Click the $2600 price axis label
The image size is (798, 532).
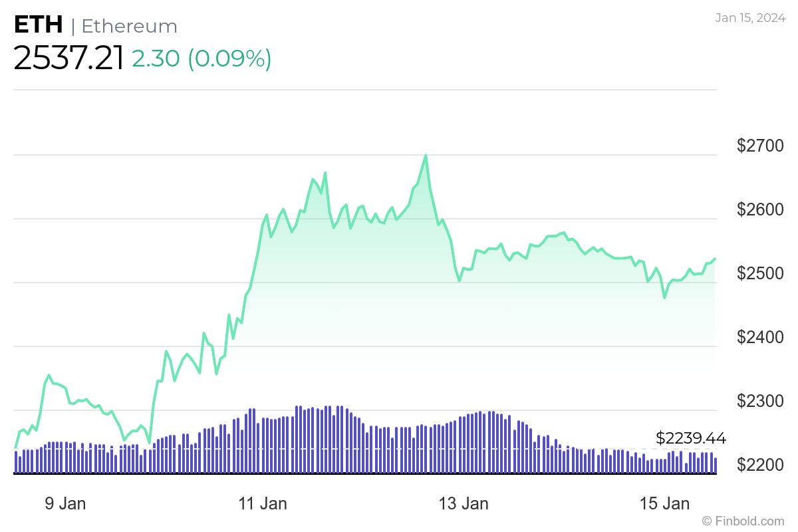(x=761, y=209)
